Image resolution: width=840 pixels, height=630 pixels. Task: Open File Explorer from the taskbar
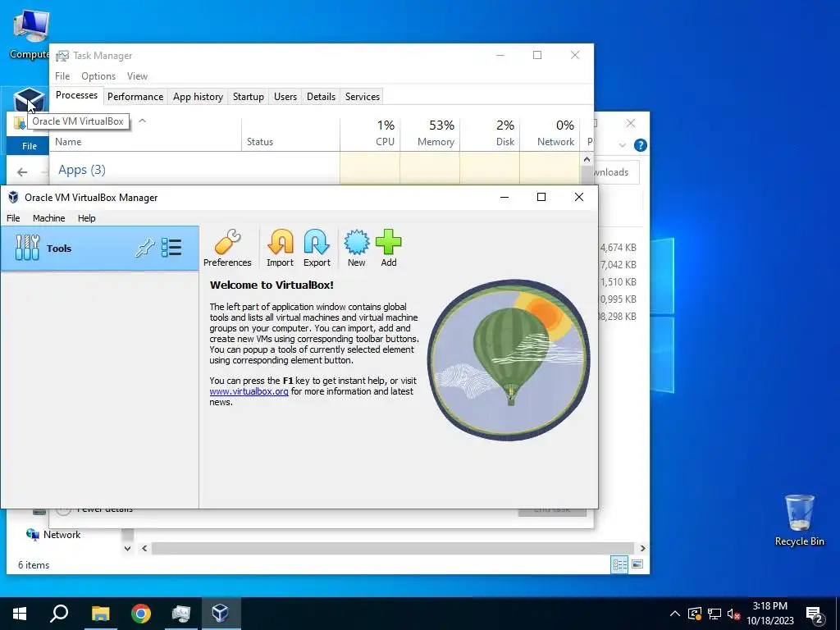click(x=100, y=614)
